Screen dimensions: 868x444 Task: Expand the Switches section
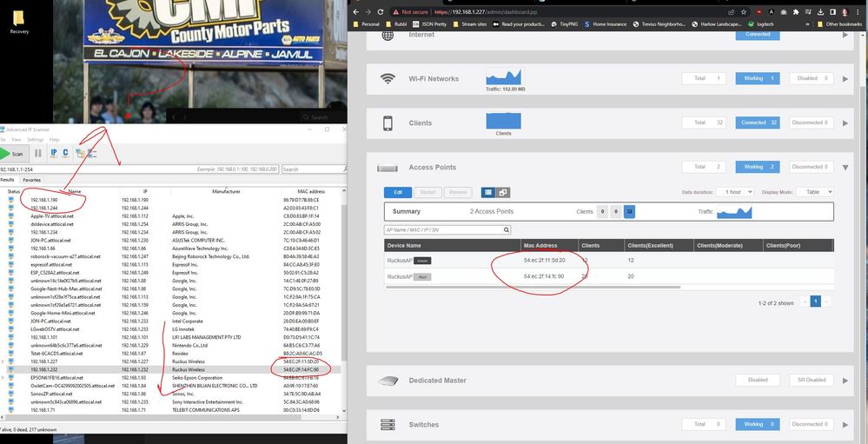coord(845,424)
